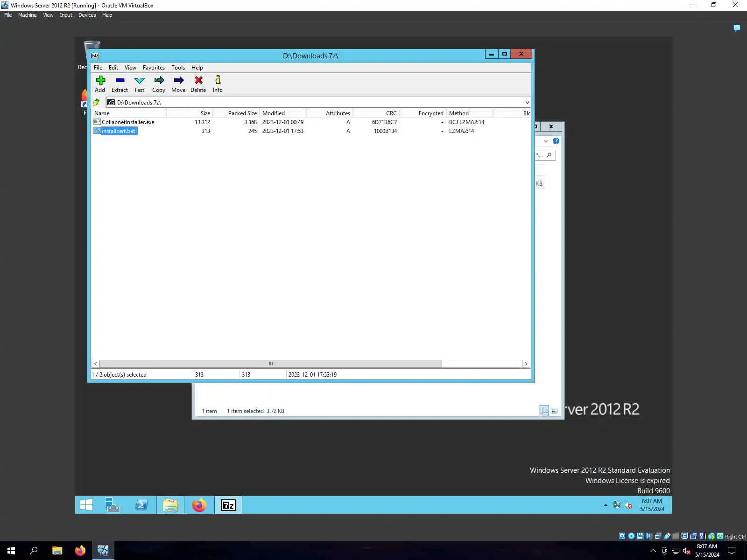Sort files by the Modified column header
This screenshot has width=747, height=560.
tap(283, 113)
